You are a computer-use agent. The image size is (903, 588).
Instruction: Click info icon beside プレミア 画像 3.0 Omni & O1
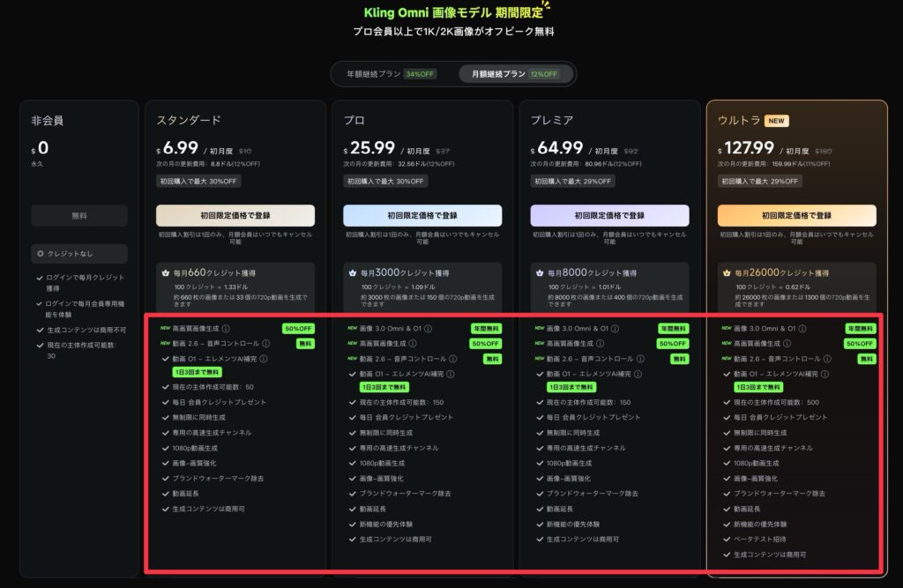point(616,329)
